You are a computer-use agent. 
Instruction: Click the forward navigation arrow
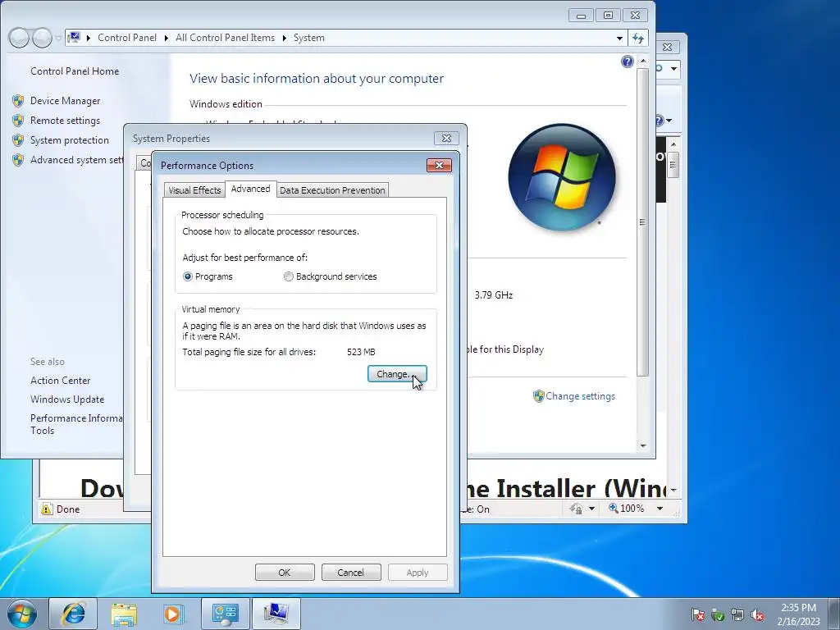coord(42,38)
